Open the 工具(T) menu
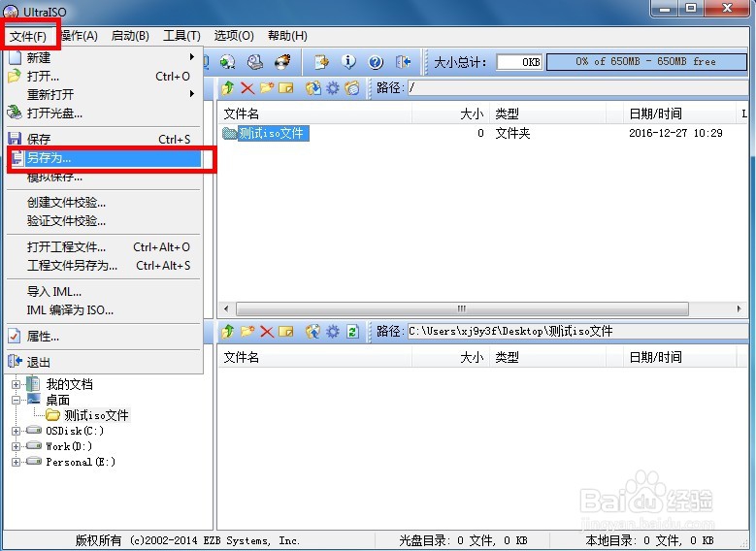This screenshot has width=756, height=551. tap(181, 36)
